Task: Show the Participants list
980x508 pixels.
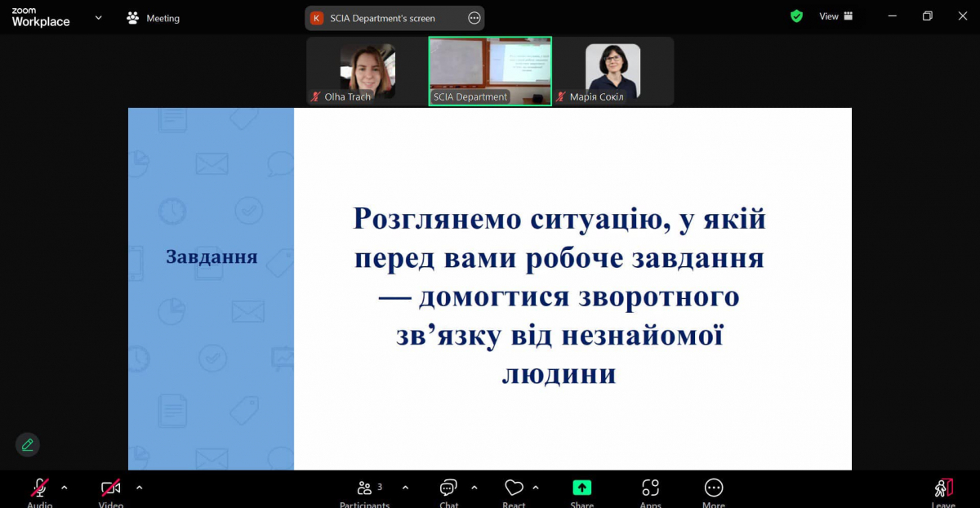Action: point(365,490)
